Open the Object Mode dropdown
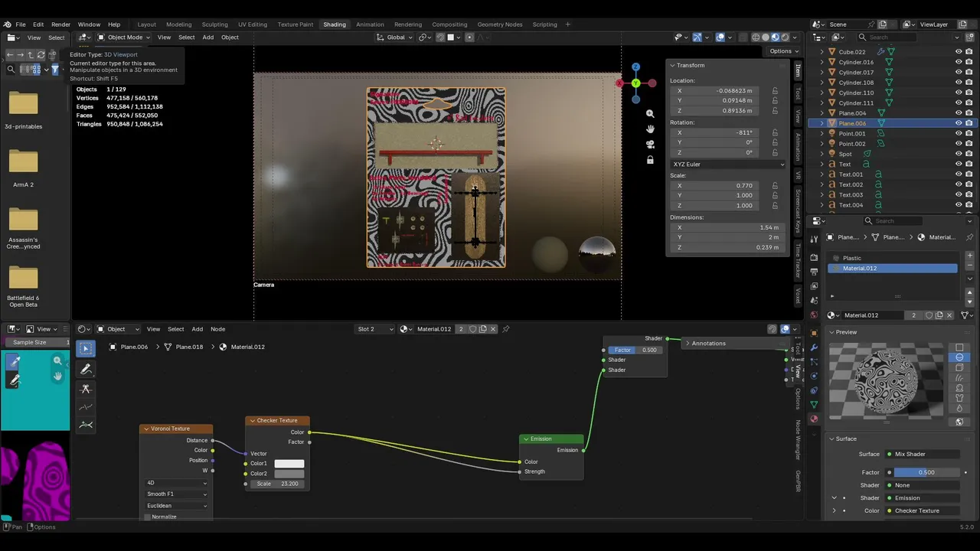This screenshot has height=551, width=980. click(x=123, y=37)
